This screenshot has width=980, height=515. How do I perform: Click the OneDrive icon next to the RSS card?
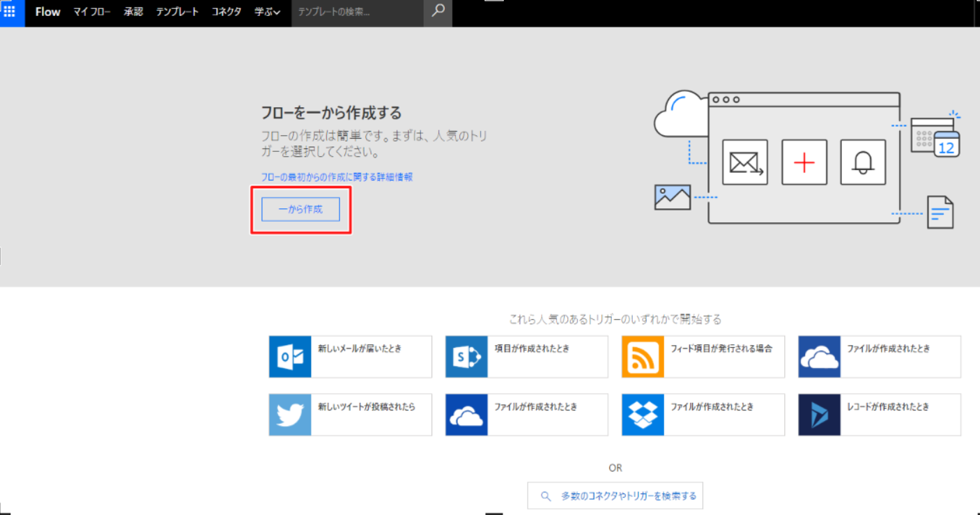(x=819, y=357)
